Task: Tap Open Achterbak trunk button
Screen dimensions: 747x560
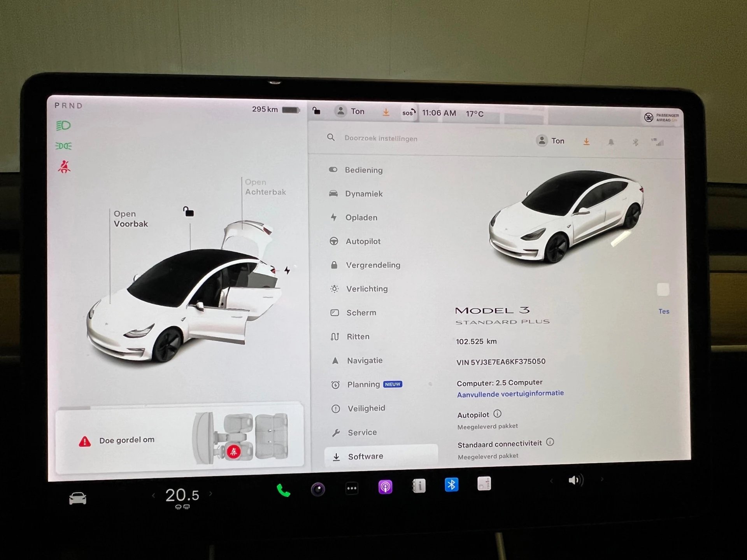Action: 265,187
